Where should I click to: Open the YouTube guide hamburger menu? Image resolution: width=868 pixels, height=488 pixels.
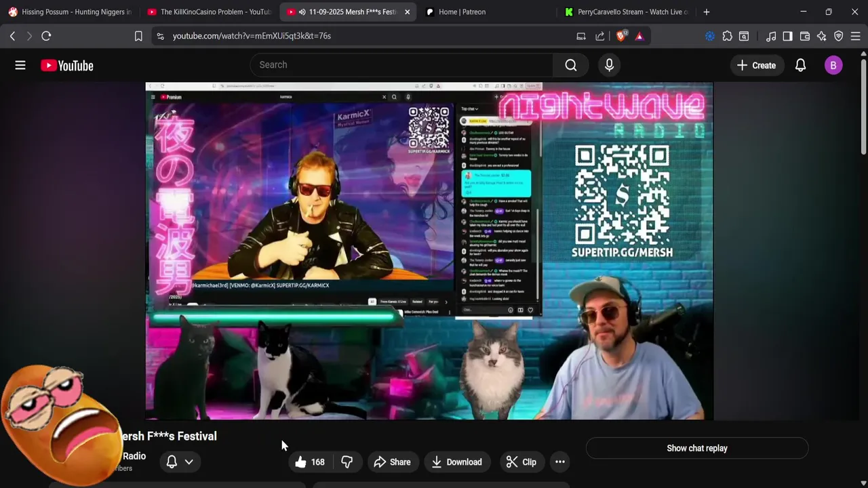[20, 65]
